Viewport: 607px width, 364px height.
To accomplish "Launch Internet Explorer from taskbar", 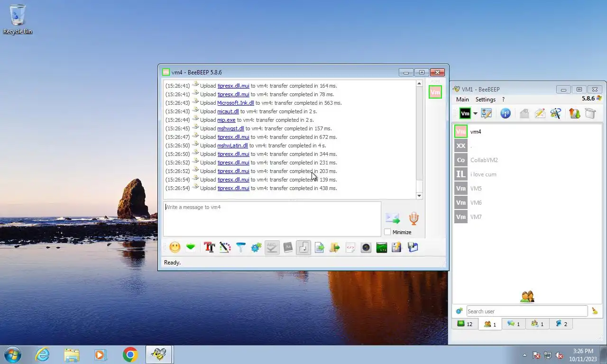I will point(42,355).
